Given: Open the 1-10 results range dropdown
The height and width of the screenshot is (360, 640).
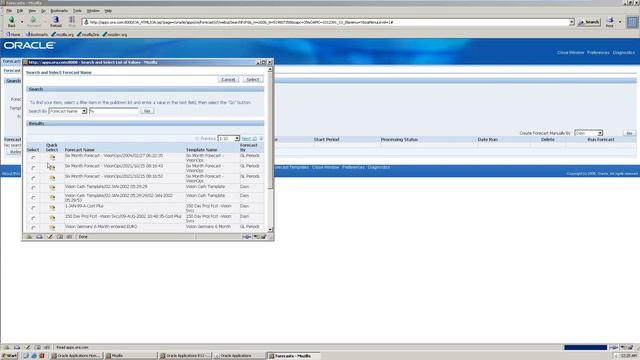Looking at the screenshot, I should point(229,139).
